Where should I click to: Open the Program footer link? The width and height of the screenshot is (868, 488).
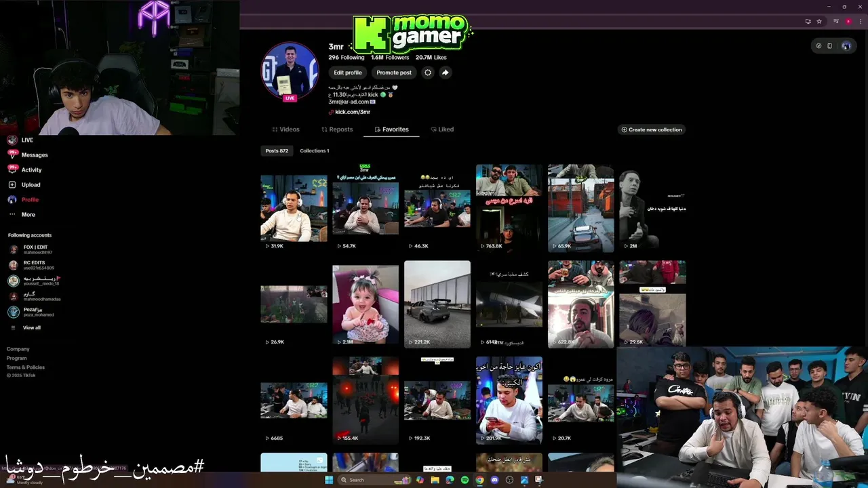coord(17,358)
